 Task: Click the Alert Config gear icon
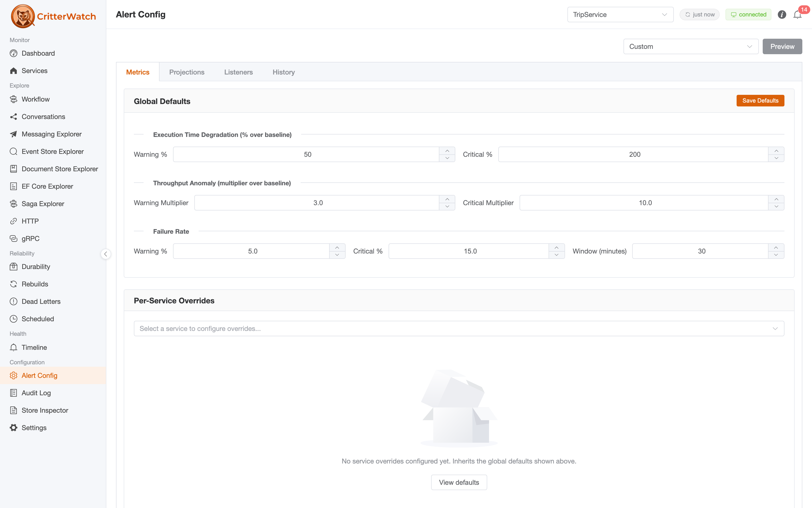coord(14,375)
